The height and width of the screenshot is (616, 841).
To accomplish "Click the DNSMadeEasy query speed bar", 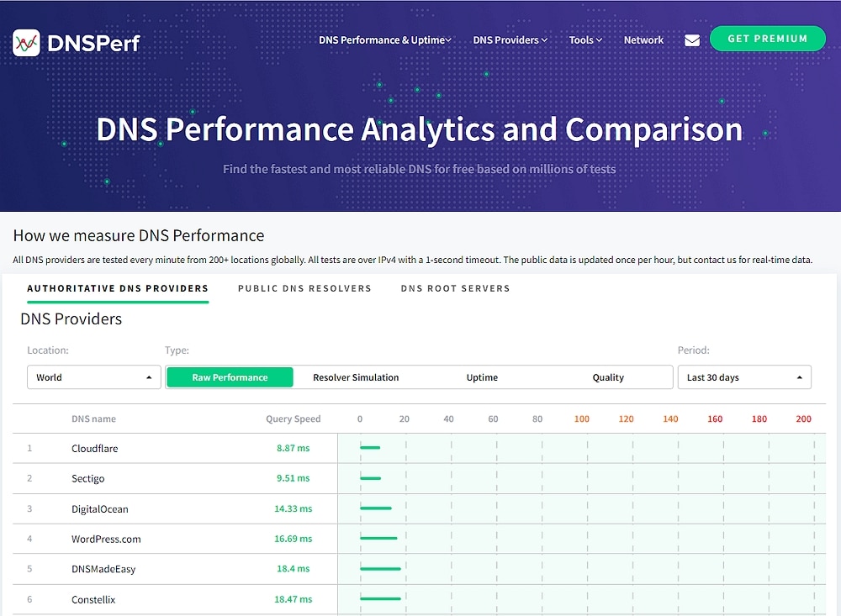I will click(380, 569).
